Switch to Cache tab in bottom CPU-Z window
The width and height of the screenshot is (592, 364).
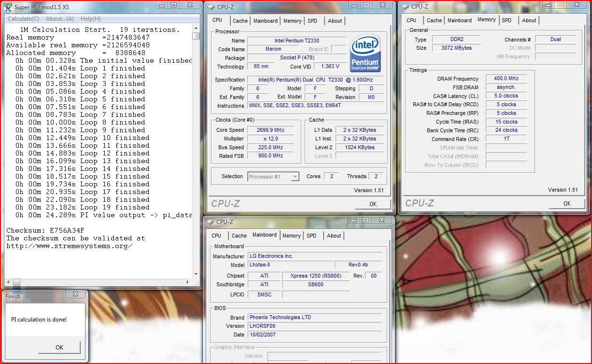239,236
